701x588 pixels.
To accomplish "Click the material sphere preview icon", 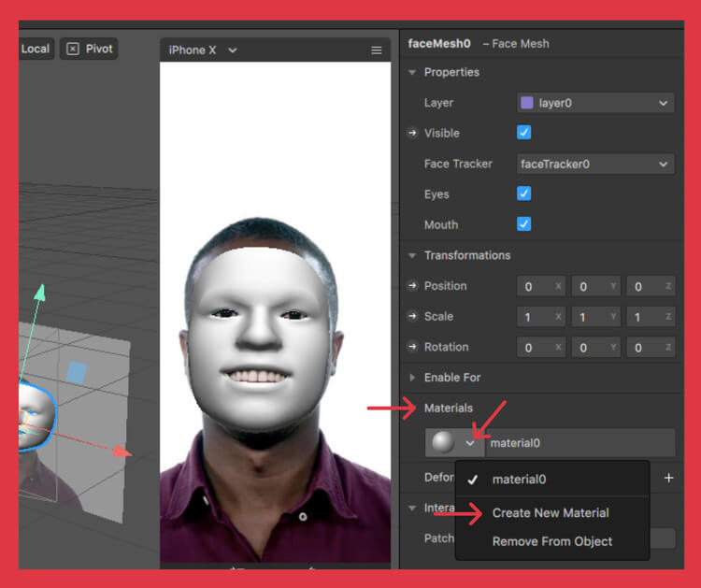I will click(443, 443).
